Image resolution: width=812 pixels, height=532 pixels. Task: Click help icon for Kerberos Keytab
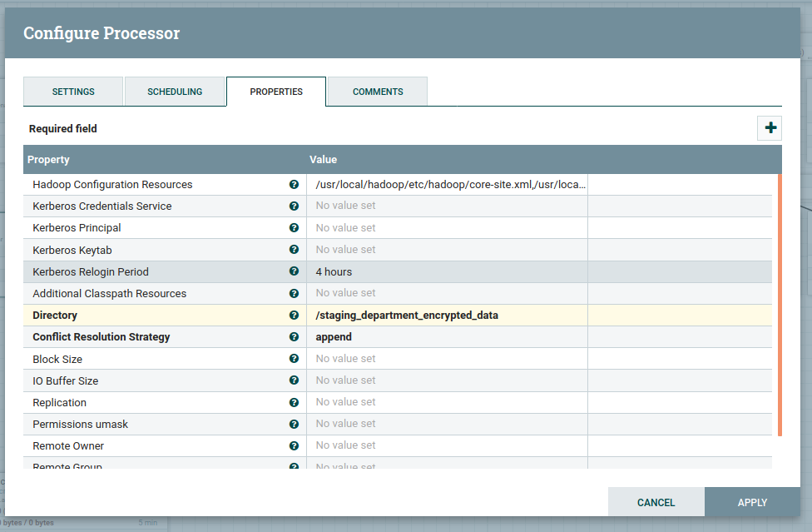[x=294, y=250]
